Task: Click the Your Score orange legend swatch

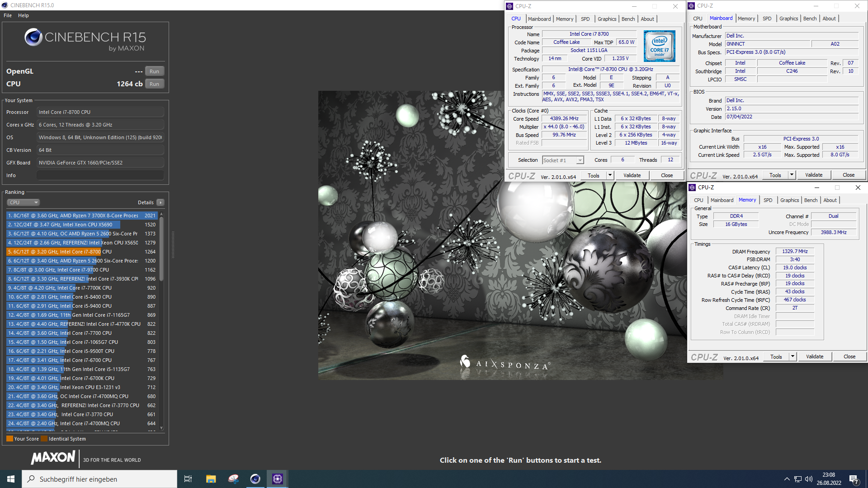Action: pyautogui.click(x=9, y=439)
